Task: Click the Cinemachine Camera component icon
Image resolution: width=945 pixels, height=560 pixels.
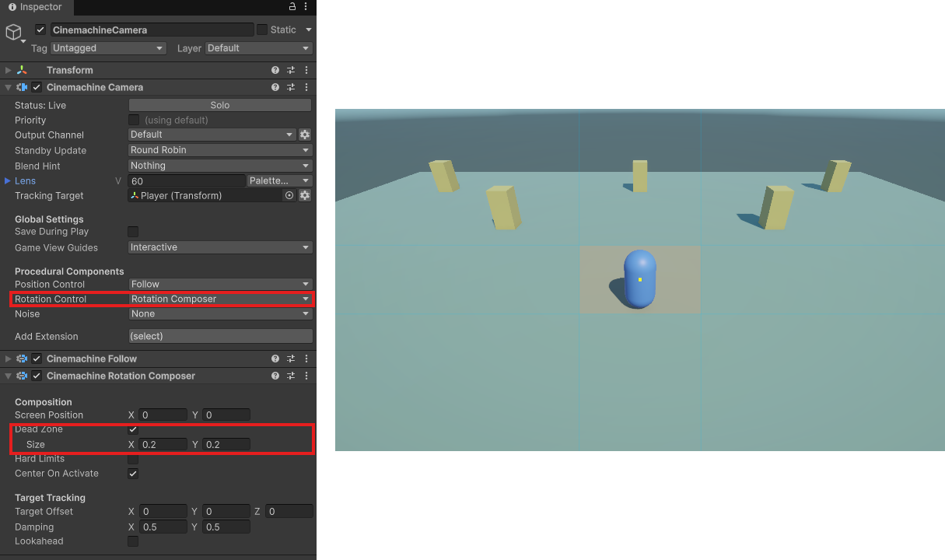Action: [22, 87]
